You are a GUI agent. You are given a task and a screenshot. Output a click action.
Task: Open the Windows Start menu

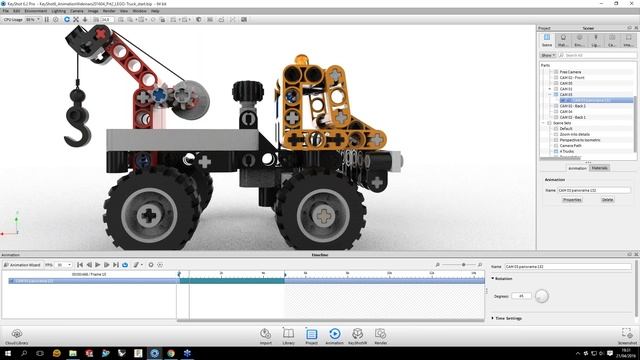(8, 353)
